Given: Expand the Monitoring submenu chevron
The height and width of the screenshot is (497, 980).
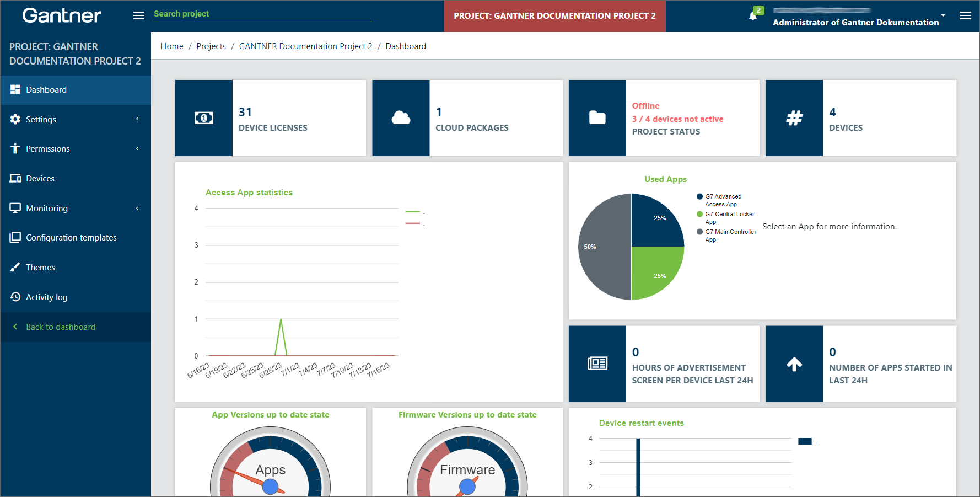Looking at the screenshot, I should [137, 208].
